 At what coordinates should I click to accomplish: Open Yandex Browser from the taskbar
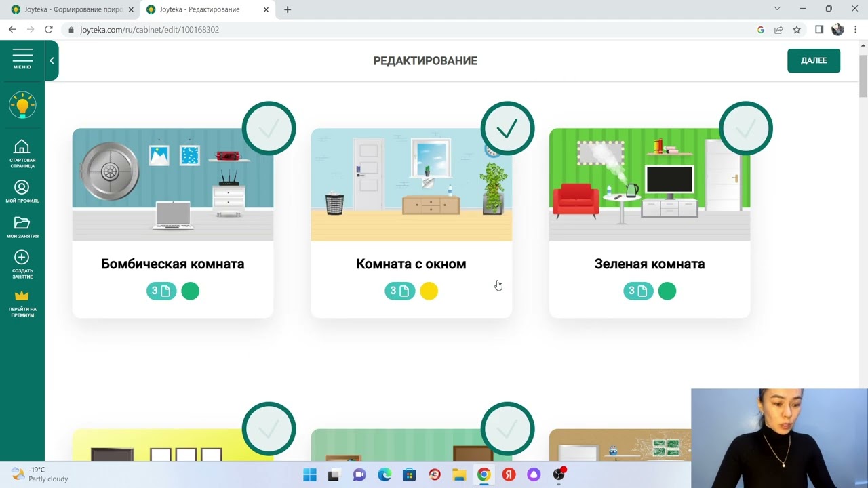tap(509, 475)
